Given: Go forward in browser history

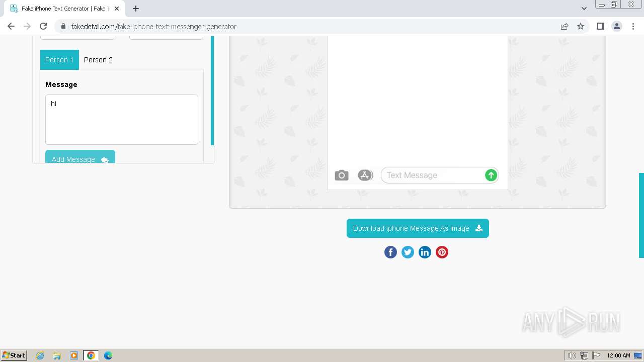Looking at the screenshot, I should 27,26.
